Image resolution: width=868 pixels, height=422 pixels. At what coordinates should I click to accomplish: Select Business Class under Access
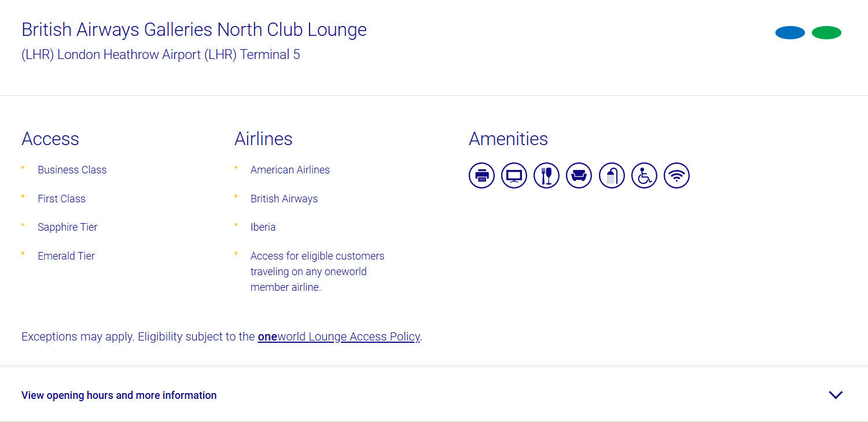point(72,169)
